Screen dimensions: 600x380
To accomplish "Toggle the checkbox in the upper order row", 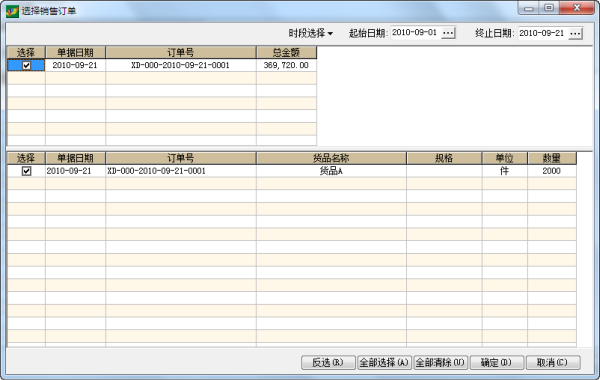I will click(x=26, y=65).
